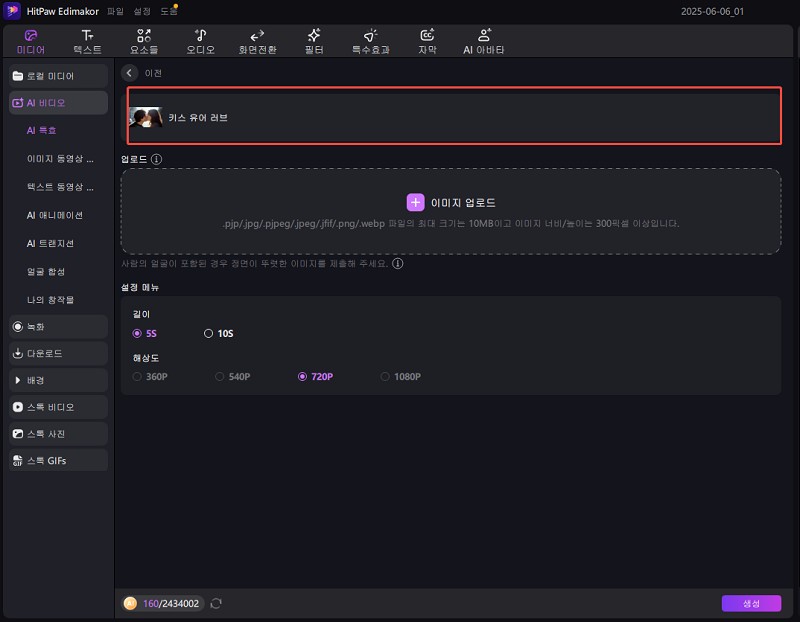The height and width of the screenshot is (622, 800).
Task: Open 로컬 미디어 in sidebar
Action: click(x=58, y=76)
